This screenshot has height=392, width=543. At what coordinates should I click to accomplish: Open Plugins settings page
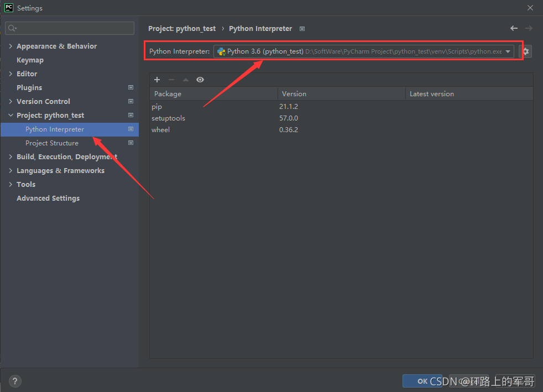pyautogui.click(x=29, y=87)
